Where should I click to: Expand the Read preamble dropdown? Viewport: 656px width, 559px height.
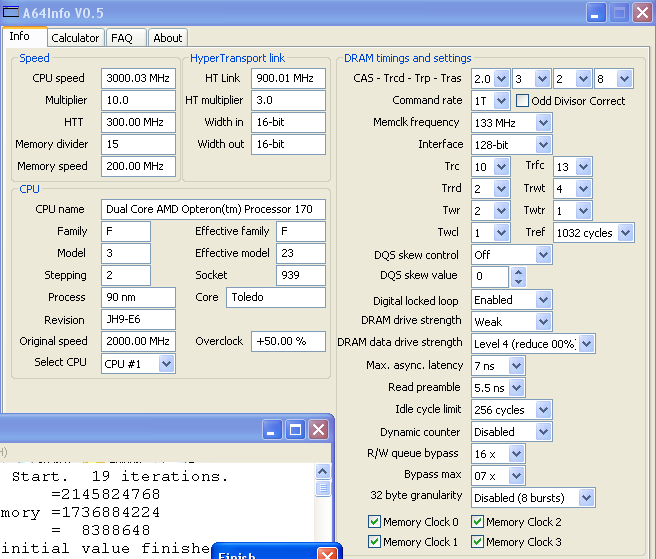(x=516, y=388)
